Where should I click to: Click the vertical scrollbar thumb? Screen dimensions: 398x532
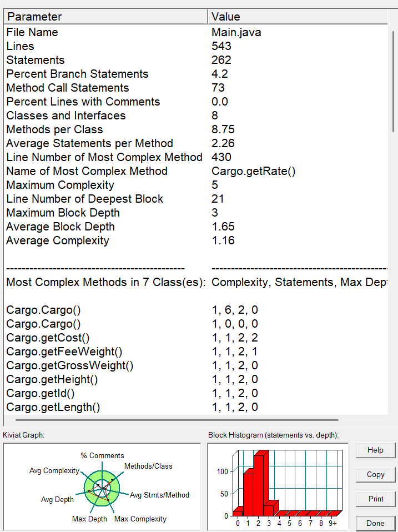click(393, 82)
